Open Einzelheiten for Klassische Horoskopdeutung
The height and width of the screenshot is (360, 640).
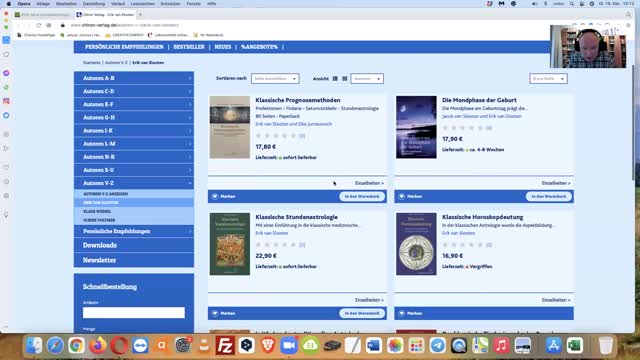coord(556,300)
